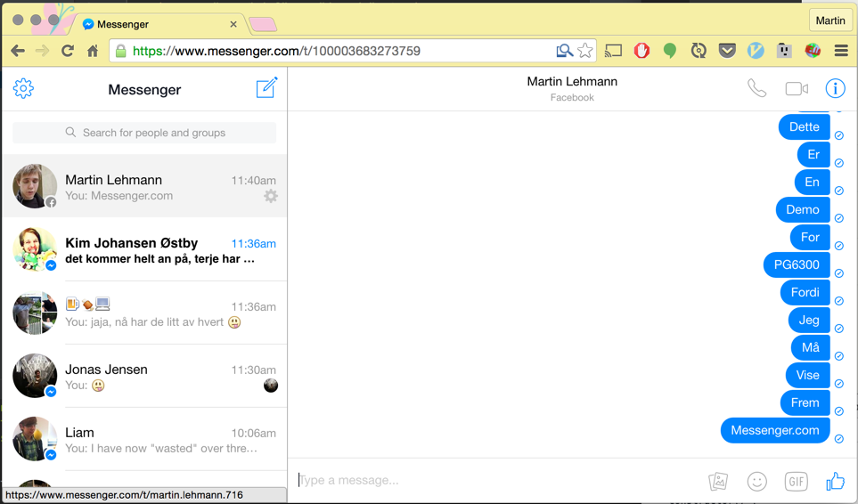This screenshot has width=858, height=504.
Task: Click the colorful globe extension icon
Action: pos(813,51)
